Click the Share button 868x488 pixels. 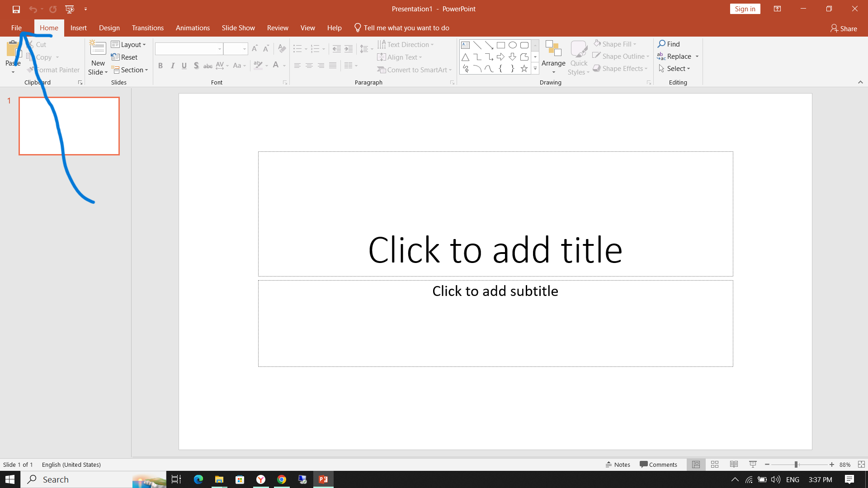click(x=844, y=28)
